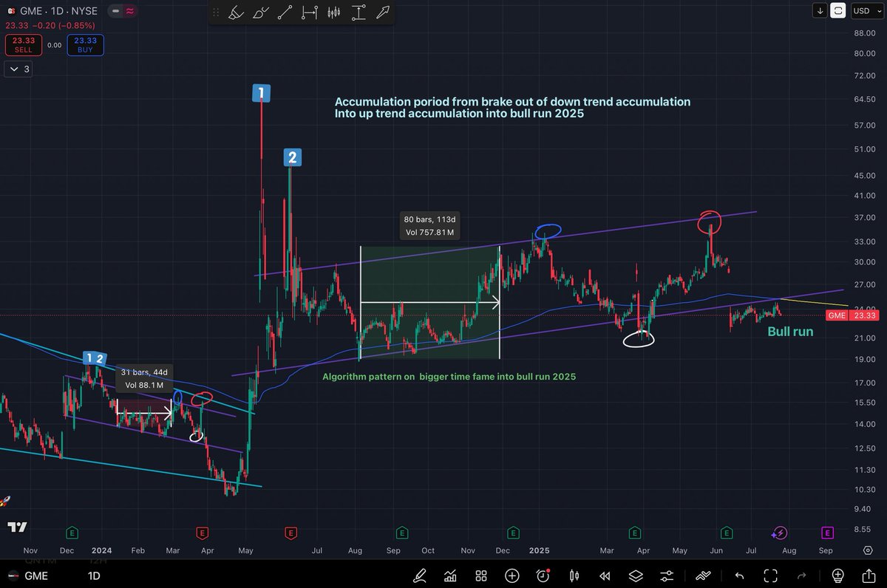Click the BUY 23.33 button
This screenshot has width=887, height=588.
(x=85, y=45)
